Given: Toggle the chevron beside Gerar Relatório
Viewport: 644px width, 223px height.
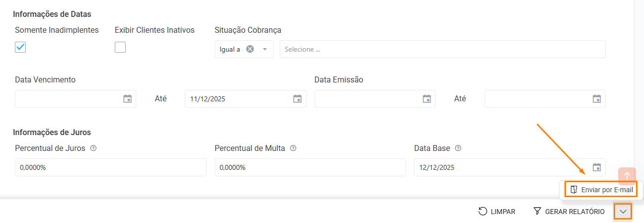Looking at the screenshot, I should click(x=623, y=212).
